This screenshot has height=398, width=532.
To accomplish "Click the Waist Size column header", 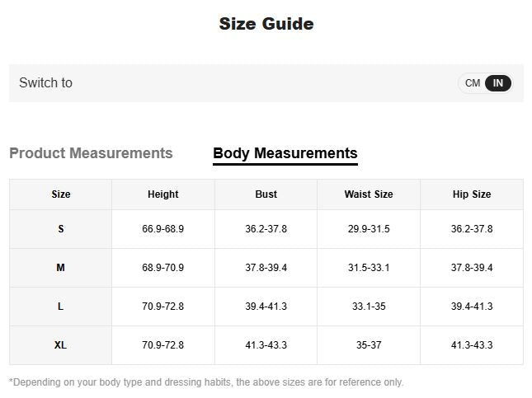I will 369,194.
